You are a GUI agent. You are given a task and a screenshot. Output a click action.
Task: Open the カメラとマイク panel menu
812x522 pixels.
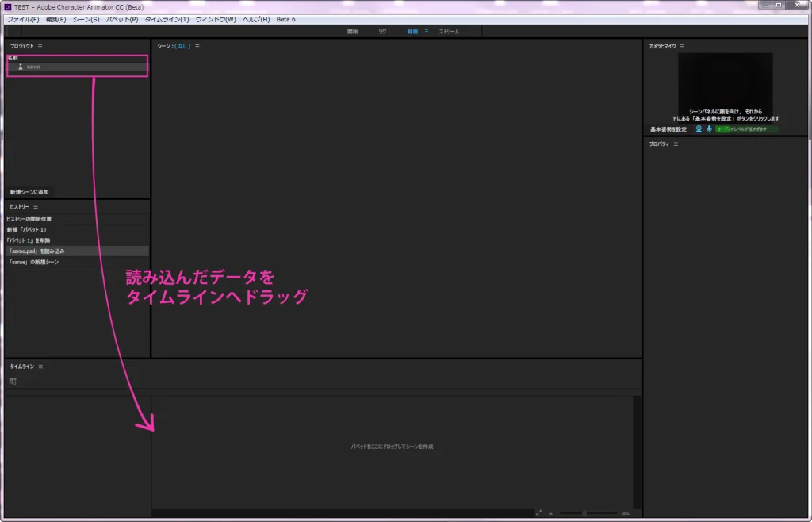[x=682, y=46]
